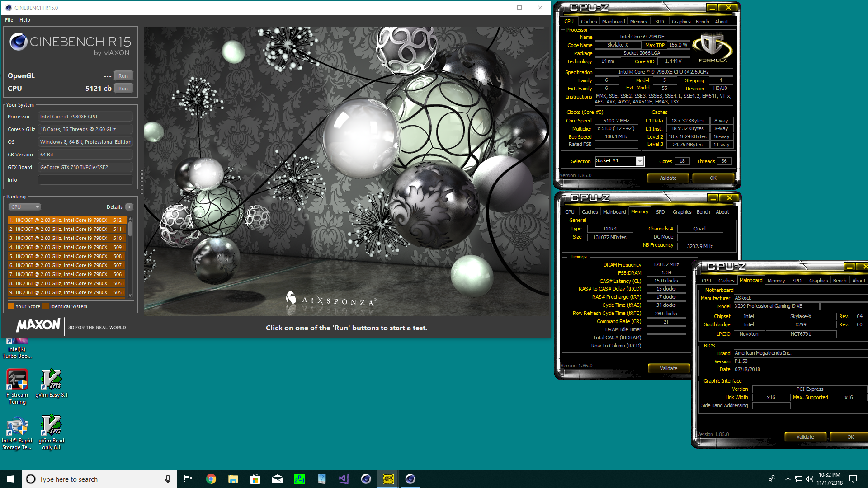
Task: Select ranking entry 4 scoring 5091
Action: pos(66,247)
